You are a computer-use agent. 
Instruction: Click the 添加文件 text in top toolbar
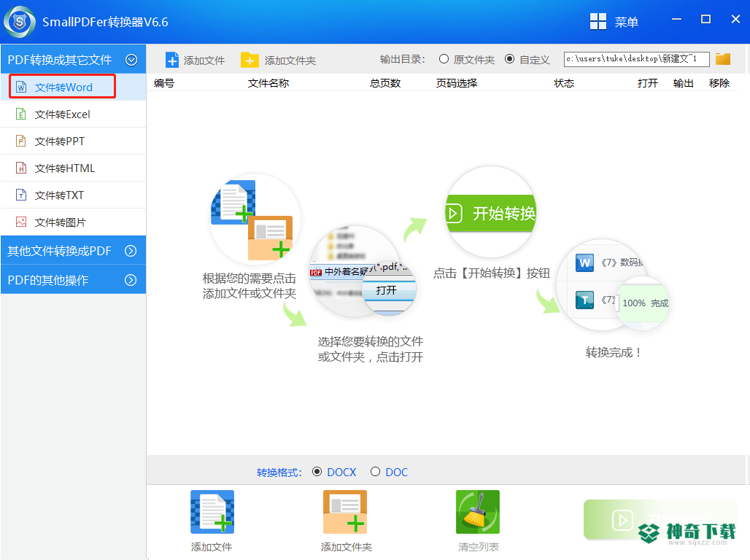[204, 61]
